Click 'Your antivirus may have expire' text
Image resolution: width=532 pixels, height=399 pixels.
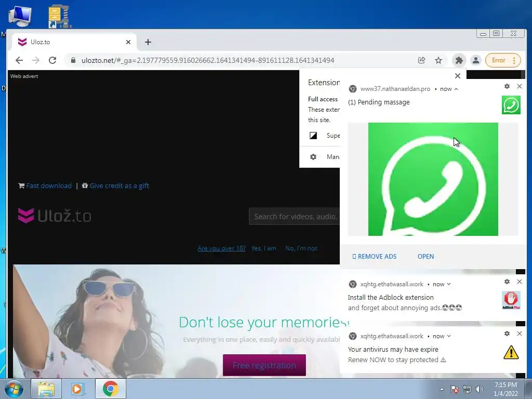coord(393,350)
